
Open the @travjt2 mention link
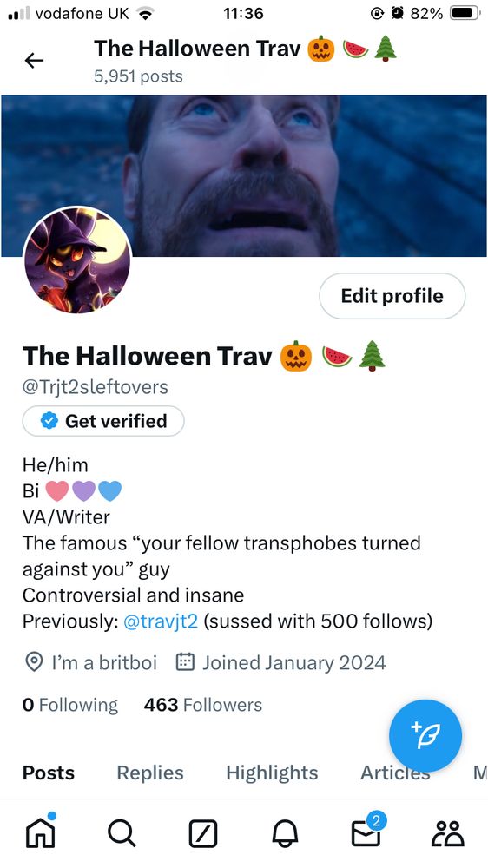pyautogui.click(x=160, y=621)
